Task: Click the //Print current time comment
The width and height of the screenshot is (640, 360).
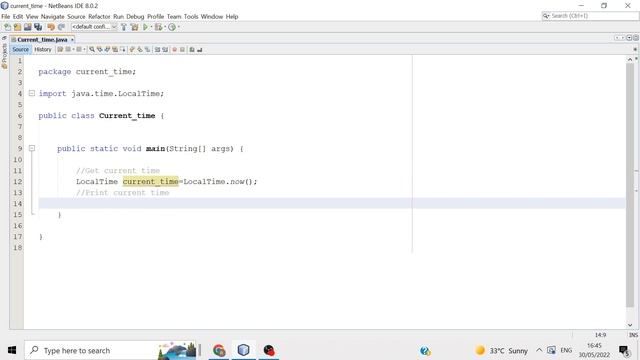Action: point(122,193)
